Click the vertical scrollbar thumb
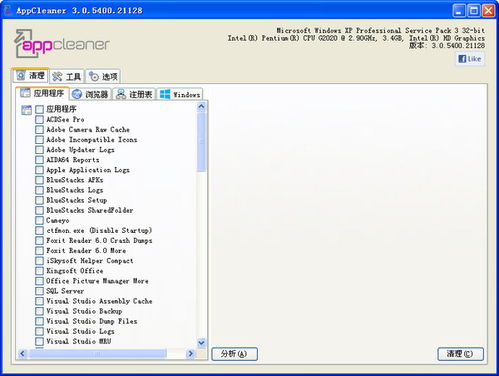The height and width of the screenshot is (376, 499). click(201, 142)
